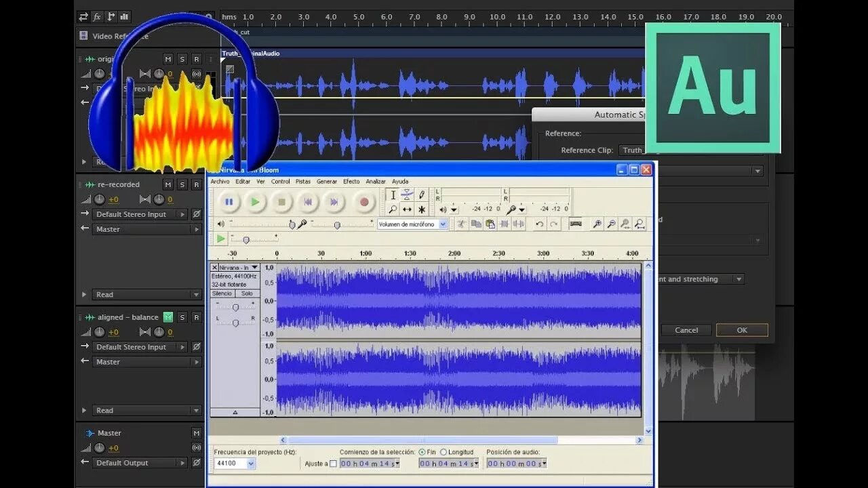The height and width of the screenshot is (488, 868).
Task: Click the Copy icon in Audacity edit toolbar
Action: (476, 224)
